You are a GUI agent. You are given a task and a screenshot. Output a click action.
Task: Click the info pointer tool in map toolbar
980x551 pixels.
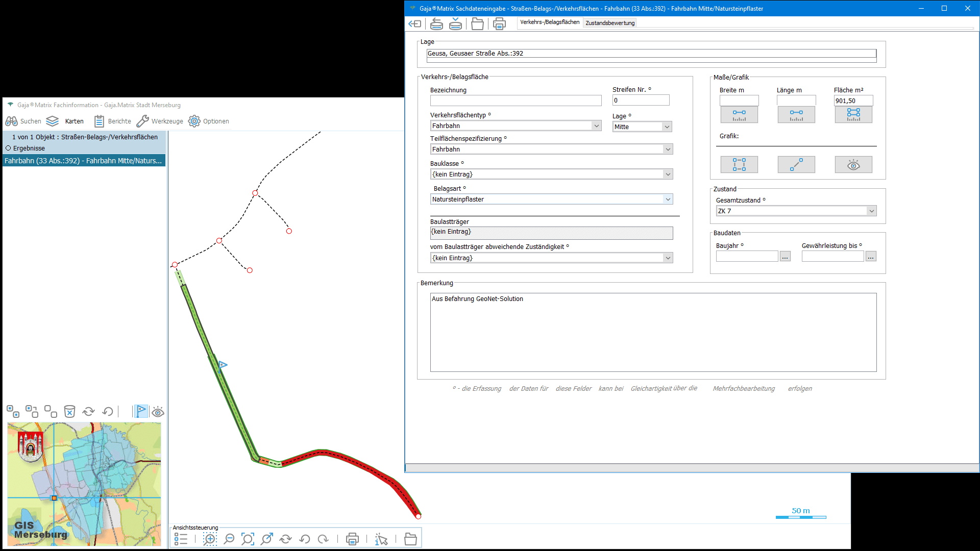point(381,539)
